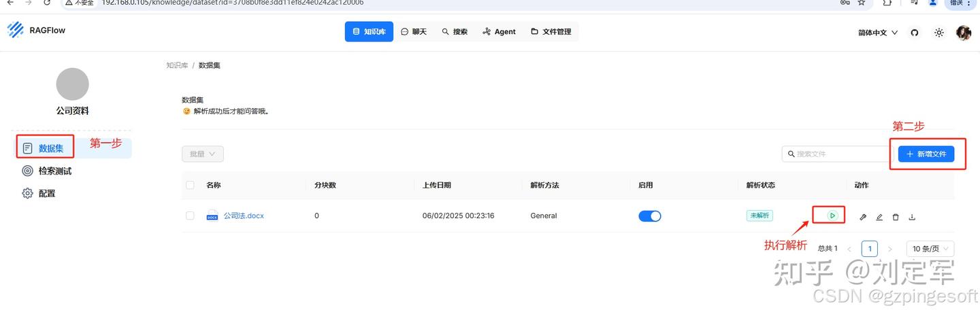This screenshot has width=980, height=312.
Task: Click the 新增文件 button
Action: pos(926,154)
